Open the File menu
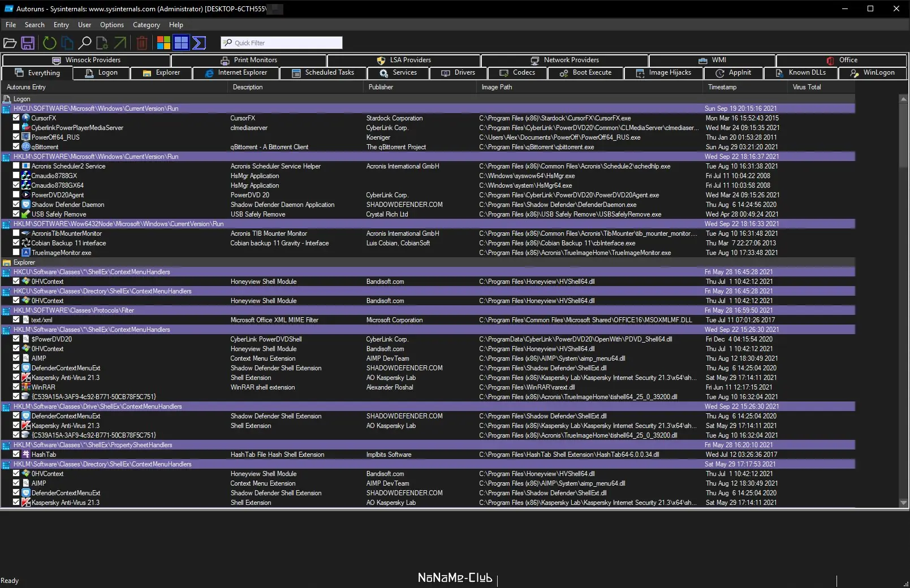This screenshot has width=910, height=588. tap(11, 25)
